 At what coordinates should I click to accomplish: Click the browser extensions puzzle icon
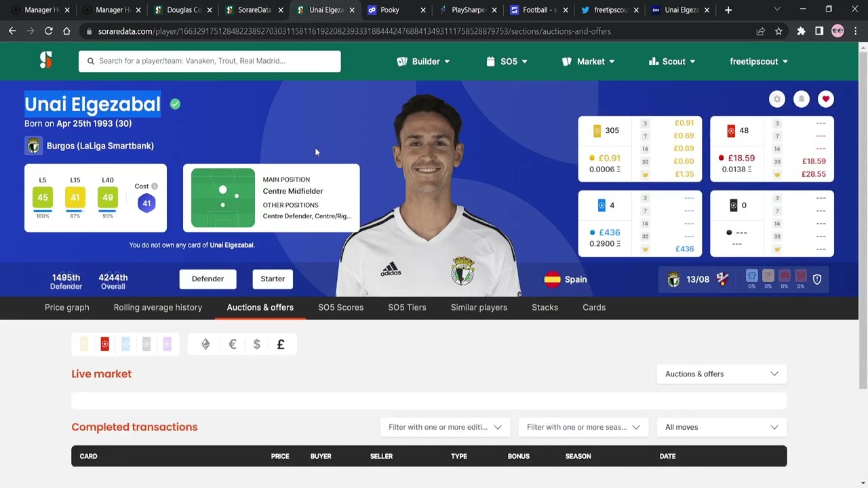802,31
